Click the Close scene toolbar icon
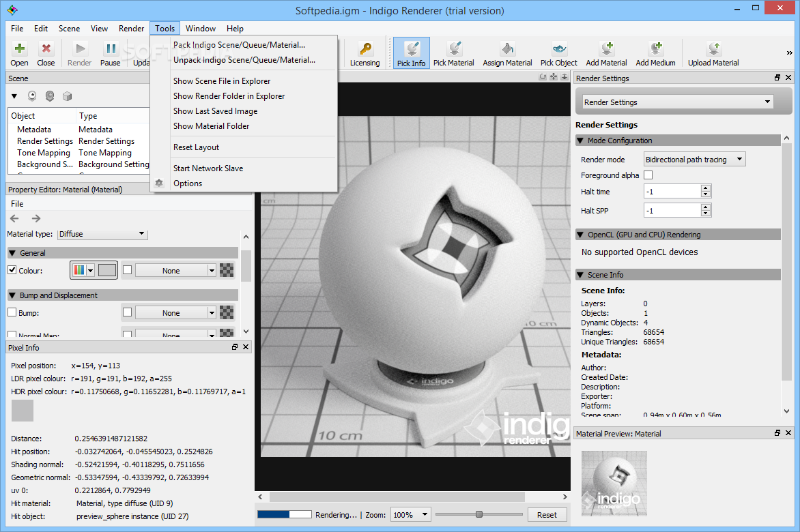Image resolution: width=800 pixels, height=532 pixels. pos(46,53)
